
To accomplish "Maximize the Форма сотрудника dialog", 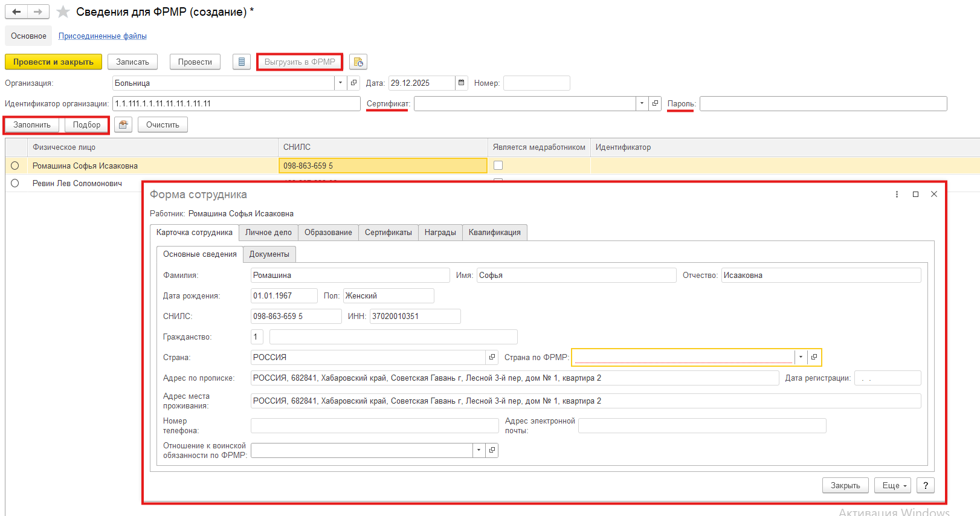I will click(x=915, y=194).
